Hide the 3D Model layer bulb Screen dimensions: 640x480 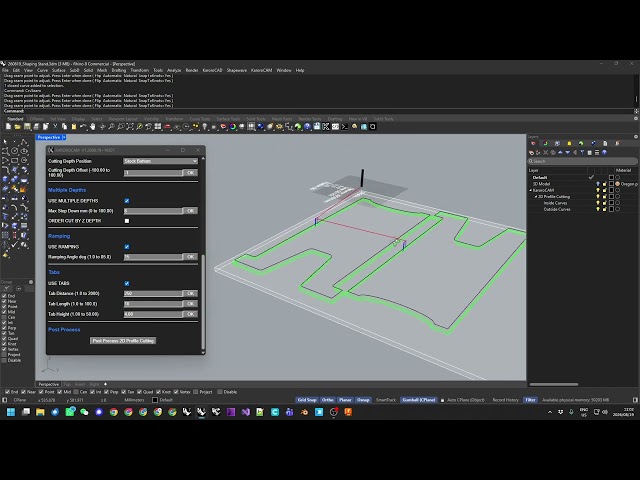(598, 184)
